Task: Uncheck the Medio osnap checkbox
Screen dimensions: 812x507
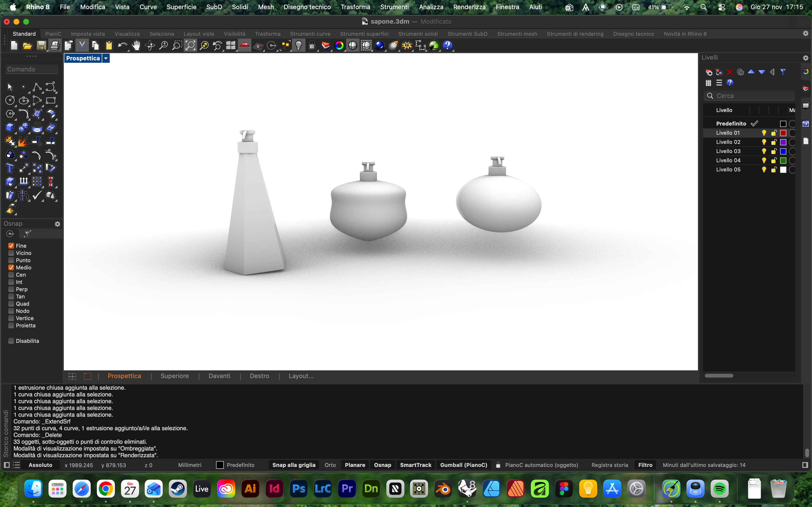Action: tap(11, 268)
